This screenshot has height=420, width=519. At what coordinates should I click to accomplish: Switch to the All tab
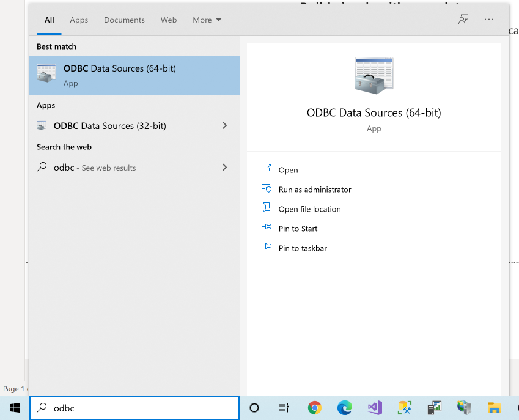point(50,20)
